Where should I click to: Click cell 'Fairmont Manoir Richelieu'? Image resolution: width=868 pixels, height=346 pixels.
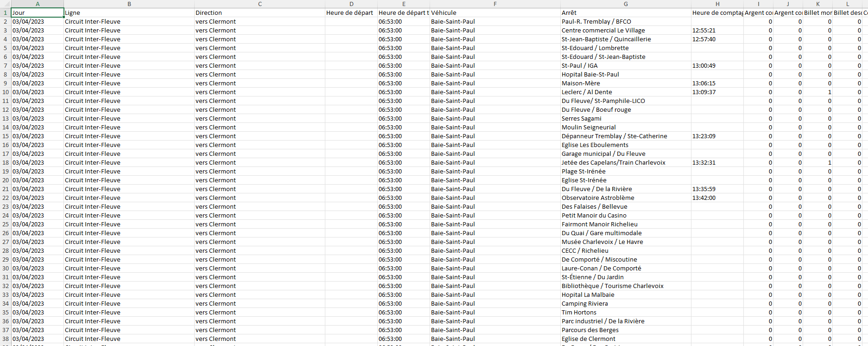(626, 224)
